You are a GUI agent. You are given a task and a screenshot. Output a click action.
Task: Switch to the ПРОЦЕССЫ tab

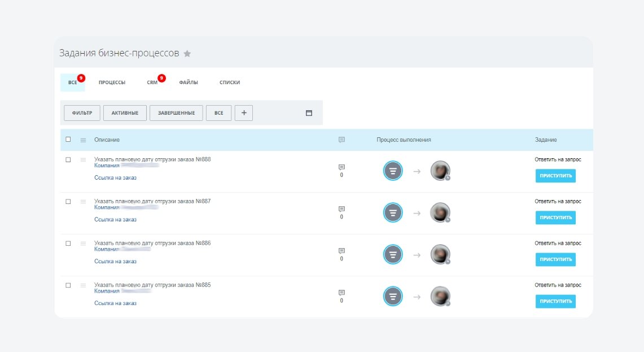[x=112, y=82]
